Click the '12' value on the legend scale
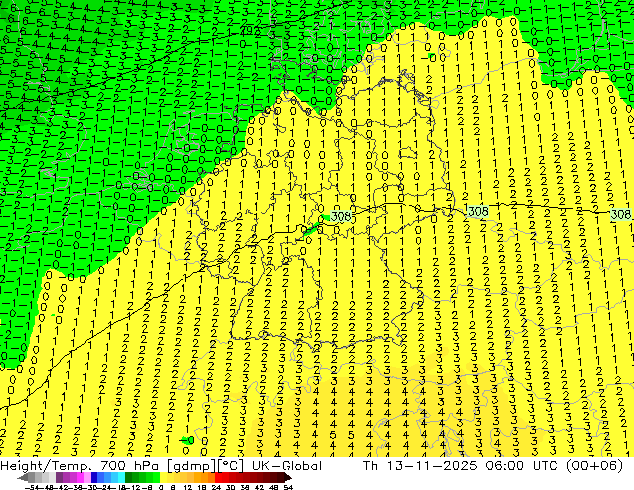This screenshot has height=490, width=634. pos(187,488)
